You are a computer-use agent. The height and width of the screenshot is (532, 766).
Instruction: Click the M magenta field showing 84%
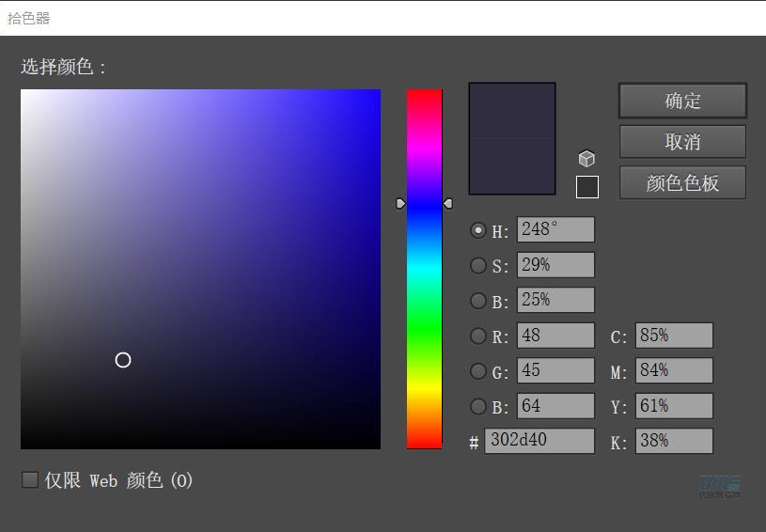[x=674, y=370]
